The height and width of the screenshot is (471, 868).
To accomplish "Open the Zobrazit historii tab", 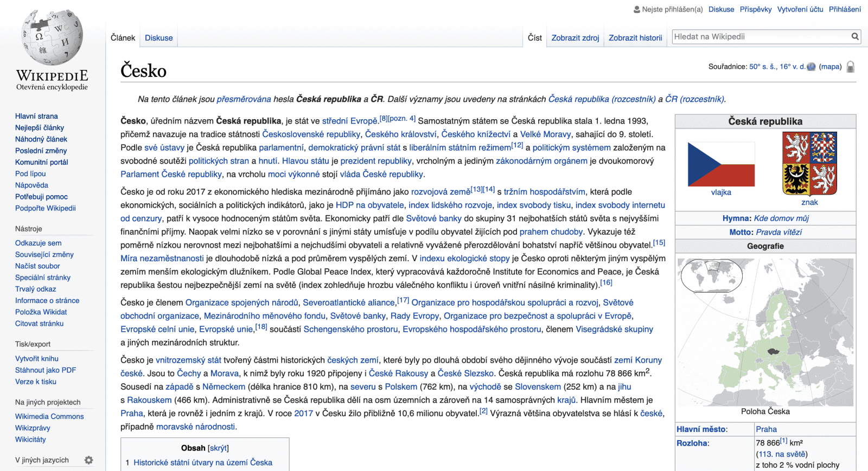I will (635, 38).
